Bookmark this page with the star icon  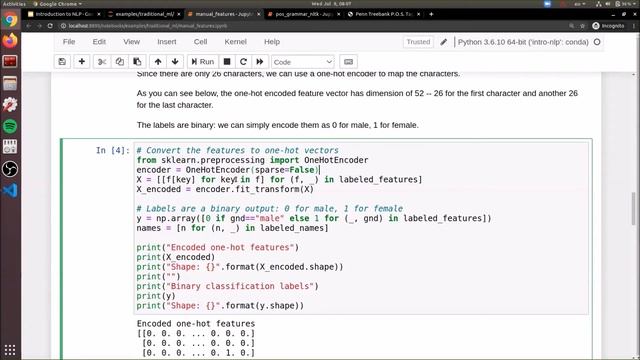click(x=582, y=26)
